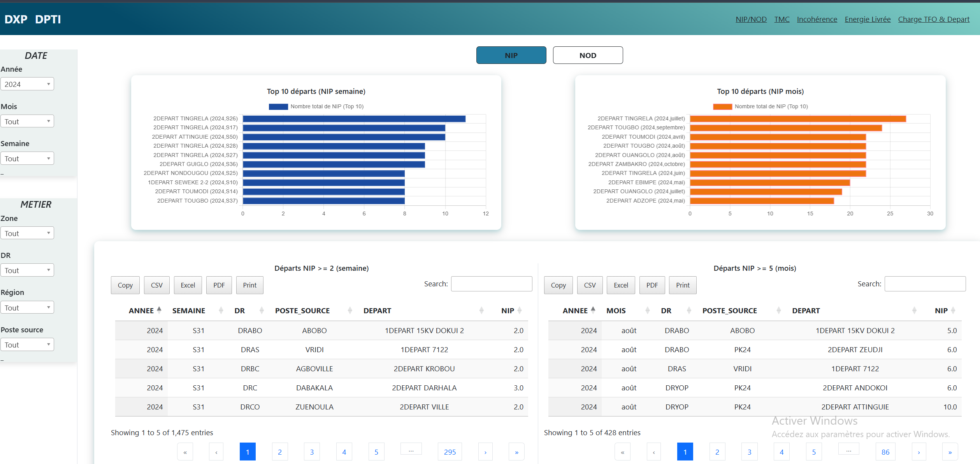Image resolution: width=980 pixels, height=464 pixels.
Task: Select the NIP view toggle
Action: [511, 55]
